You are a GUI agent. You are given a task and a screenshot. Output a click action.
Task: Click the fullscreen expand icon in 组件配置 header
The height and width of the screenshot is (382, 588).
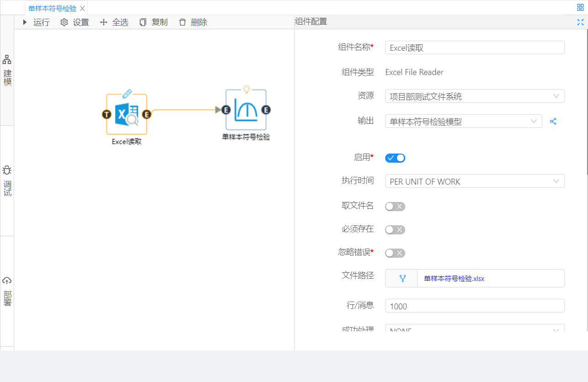tap(580, 22)
